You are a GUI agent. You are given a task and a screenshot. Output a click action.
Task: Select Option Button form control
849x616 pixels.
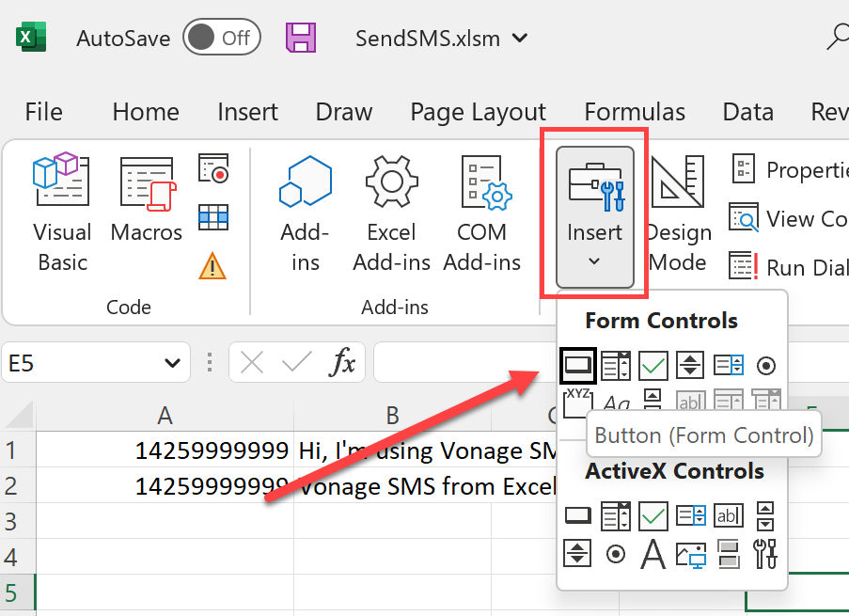tap(765, 366)
